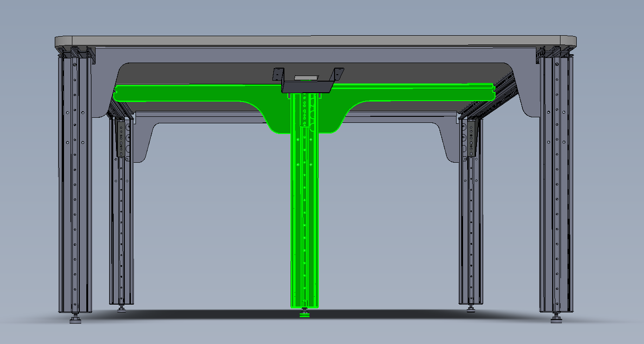Click the front left table leg
The image size is (644, 344).
74,185
